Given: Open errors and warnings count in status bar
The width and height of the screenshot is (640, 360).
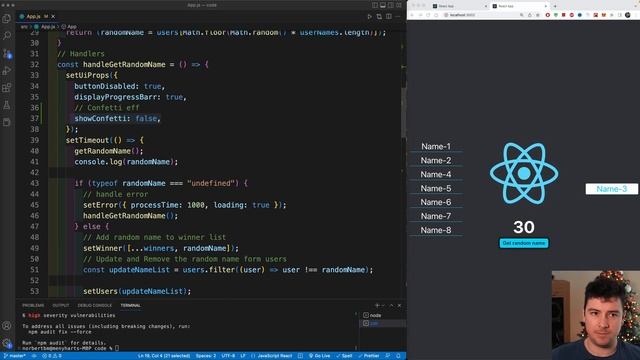Looking at the screenshot, I should point(52,356).
